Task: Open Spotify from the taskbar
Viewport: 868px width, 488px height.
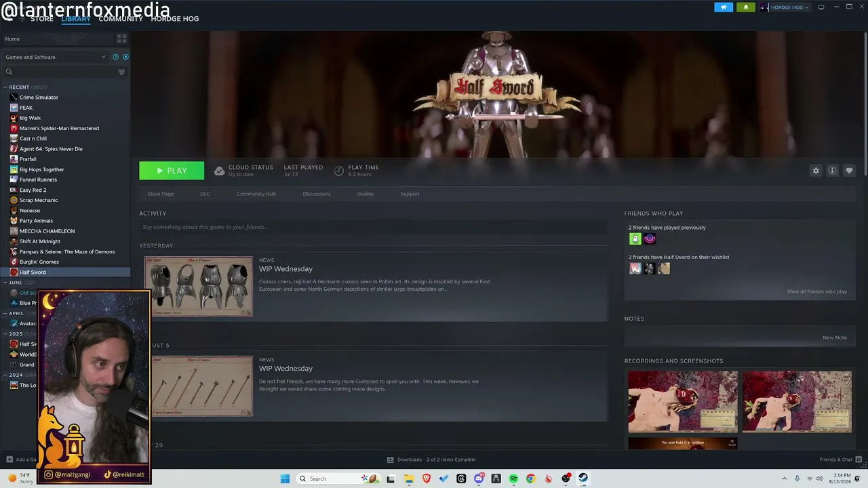Action: click(x=513, y=479)
